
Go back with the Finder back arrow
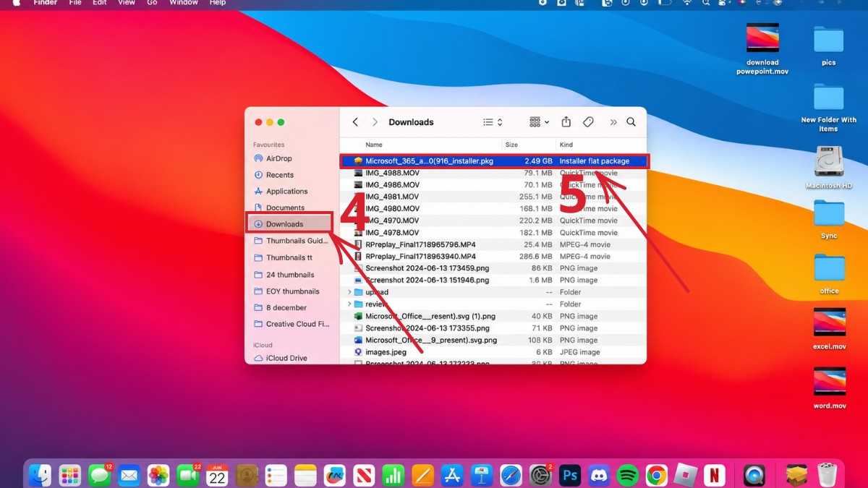coord(355,122)
